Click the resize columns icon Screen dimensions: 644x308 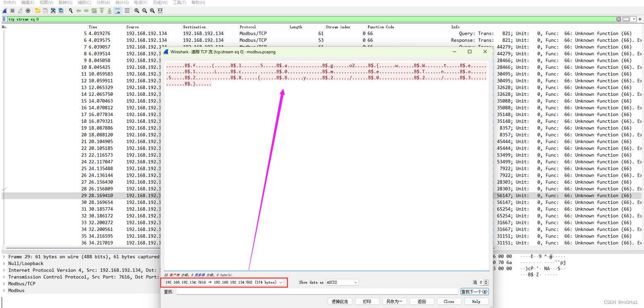coord(160,11)
